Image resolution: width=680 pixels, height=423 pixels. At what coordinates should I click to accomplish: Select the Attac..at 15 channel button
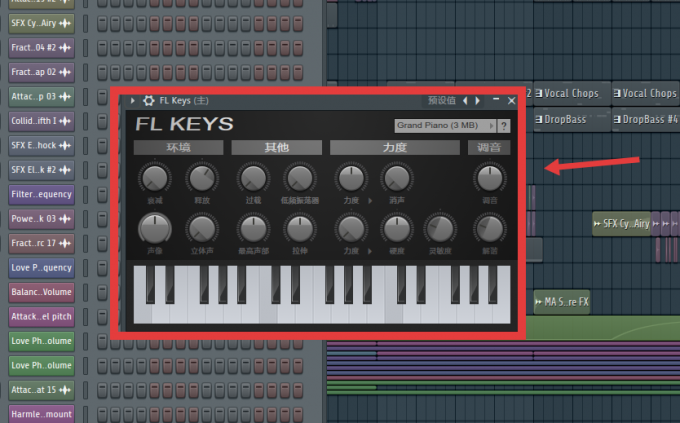[x=41, y=390]
